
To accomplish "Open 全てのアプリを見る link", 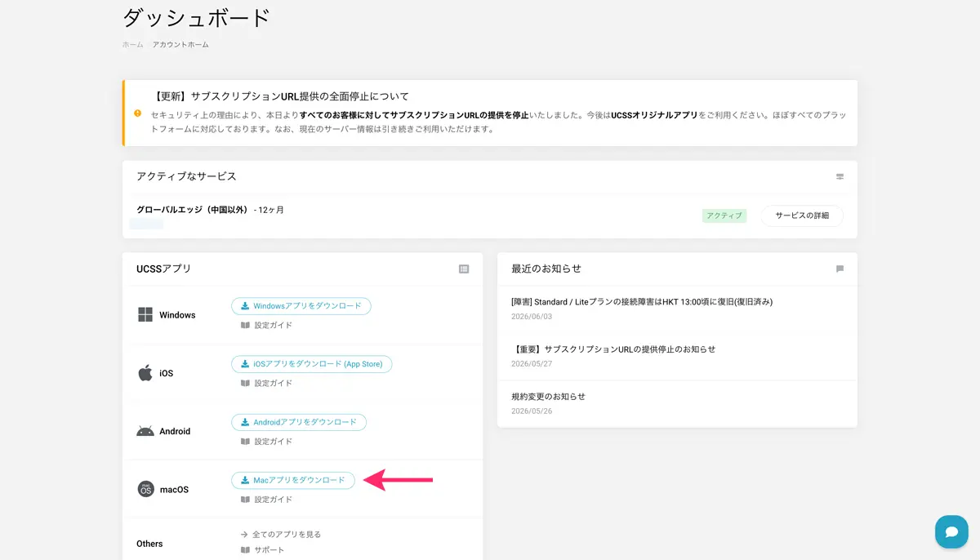I will point(287,534).
